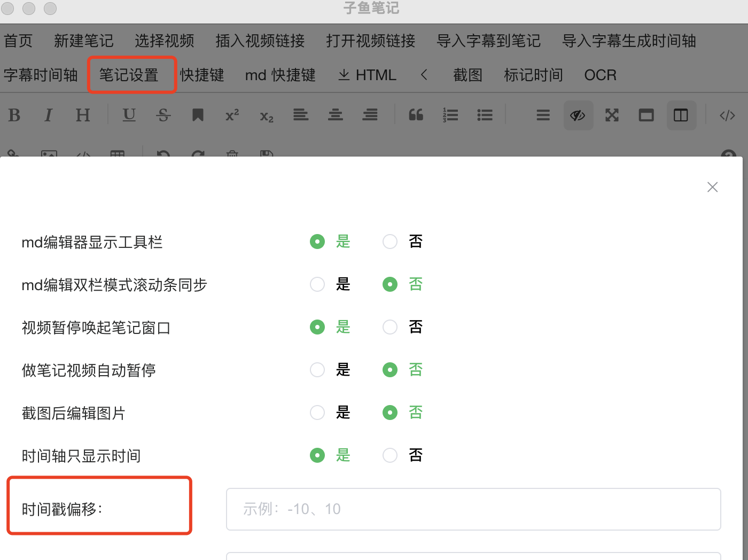Click the left chevron collapse arrow
The width and height of the screenshot is (748, 560).
[424, 75]
